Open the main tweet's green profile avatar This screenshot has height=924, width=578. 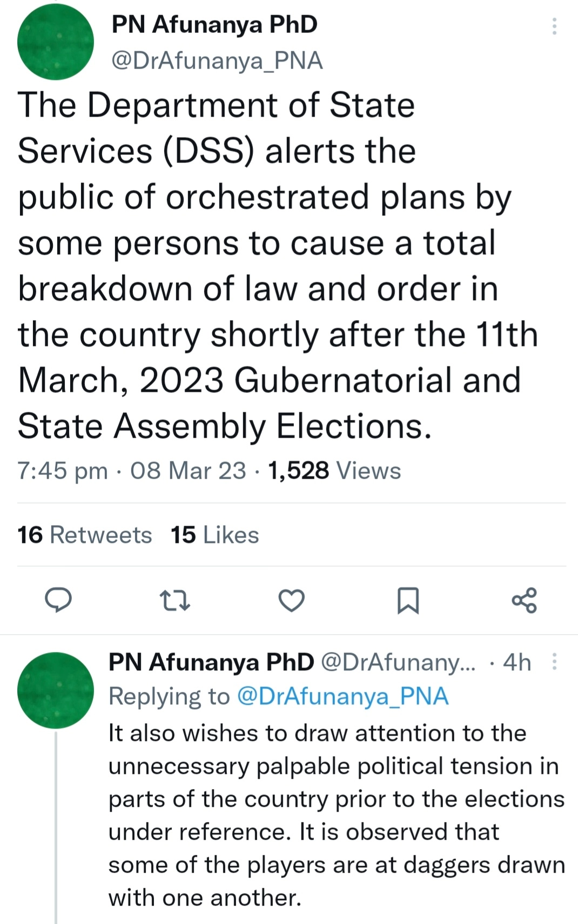[56, 42]
